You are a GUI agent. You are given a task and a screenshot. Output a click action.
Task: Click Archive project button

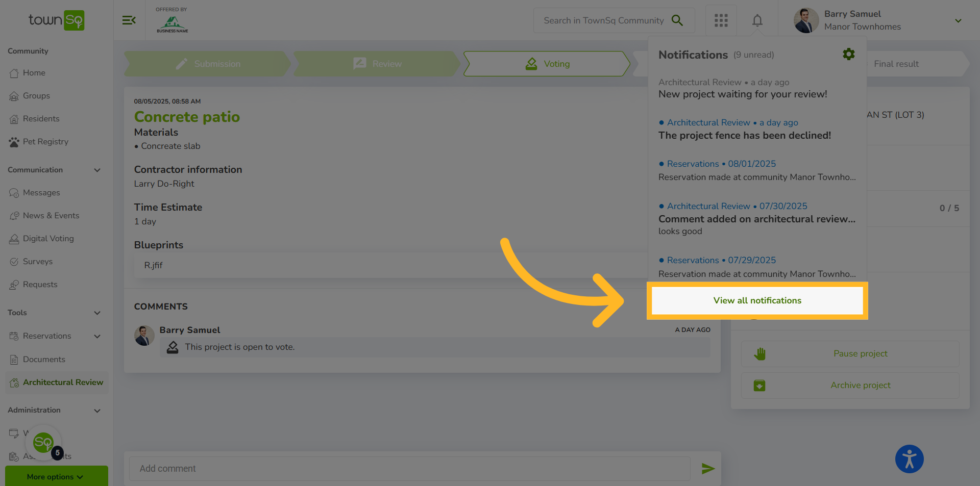(x=850, y=386)
